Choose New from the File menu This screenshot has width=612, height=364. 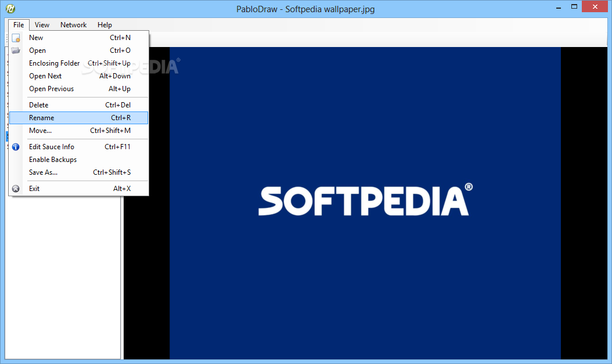click(78, 38)
